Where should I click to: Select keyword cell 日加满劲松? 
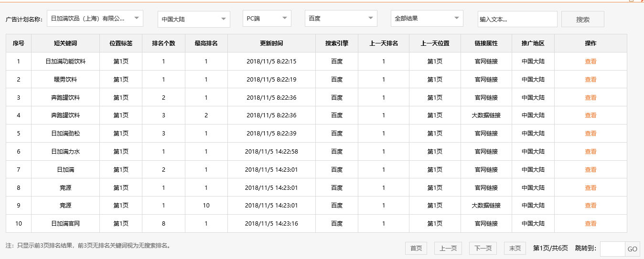point(65,134)
